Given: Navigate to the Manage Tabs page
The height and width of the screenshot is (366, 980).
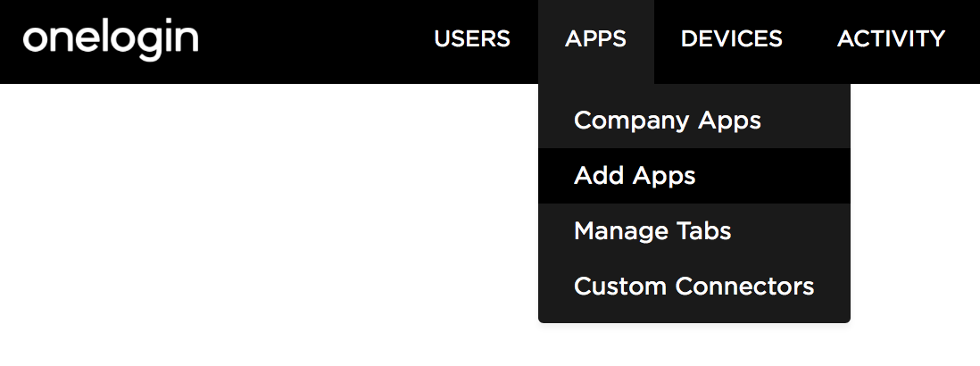Looking at the screenshot, I should pyautogui.click(x=652, y=231).
